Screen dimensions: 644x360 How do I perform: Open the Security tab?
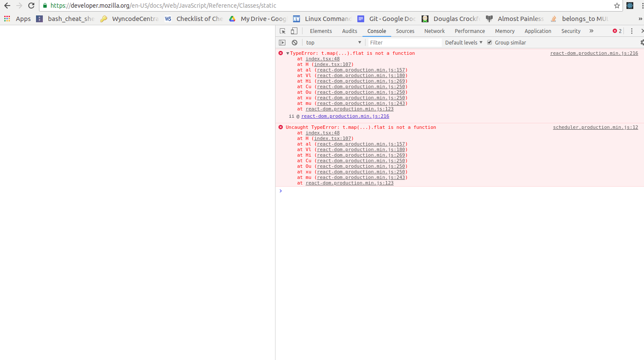571,31
